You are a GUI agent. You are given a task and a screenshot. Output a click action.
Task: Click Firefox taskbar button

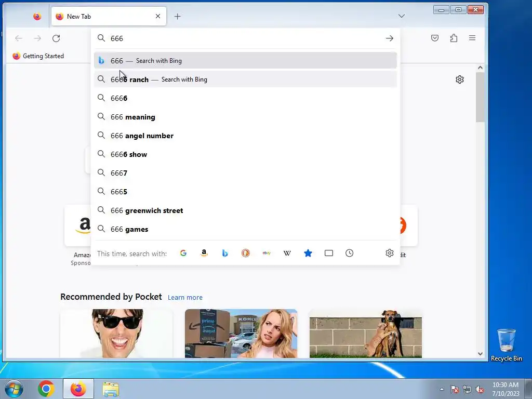pos(78,389)
